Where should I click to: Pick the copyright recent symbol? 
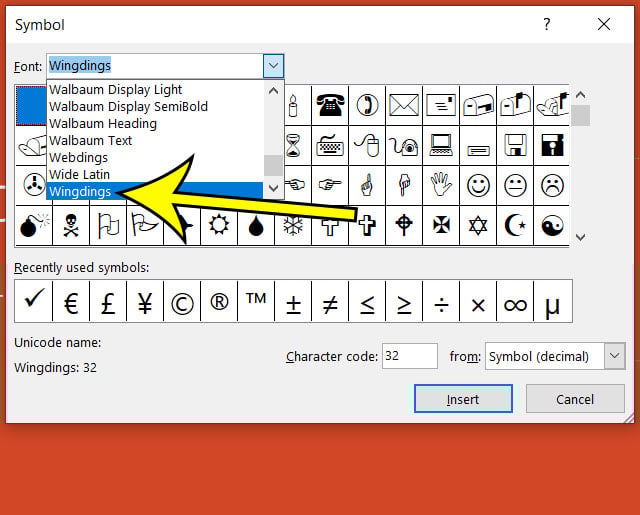[182, 301]
